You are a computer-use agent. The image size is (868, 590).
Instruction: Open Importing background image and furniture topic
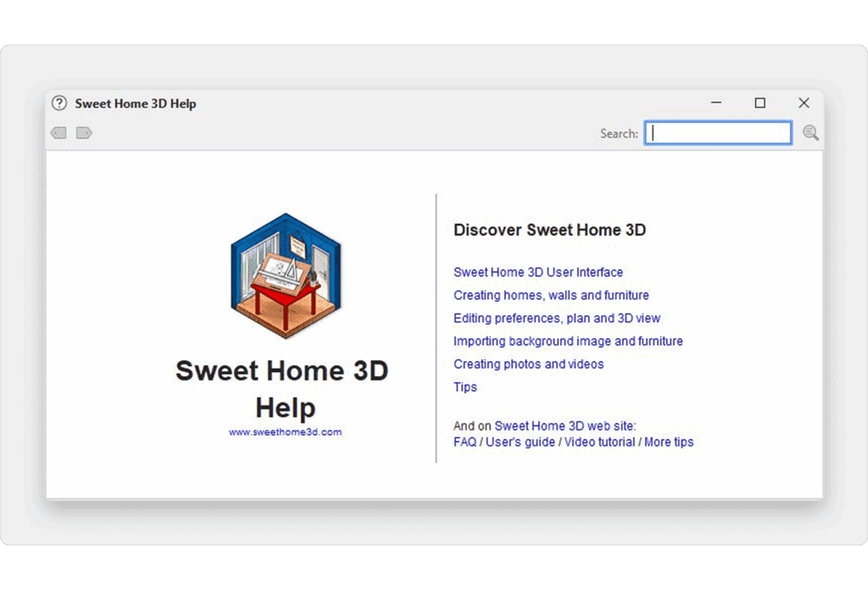pyautogui.click(x=568, y=341)
